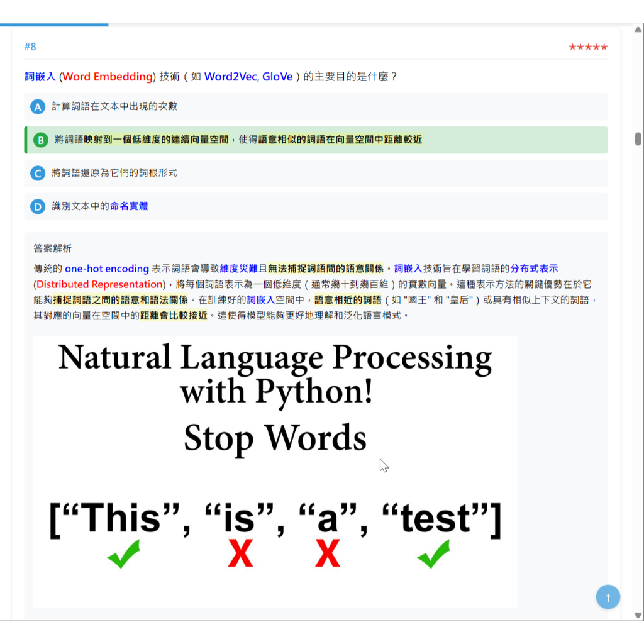Open the 分布式表示 keyword link
This screenshot has height=644, width=644.
(x=534, y=269)
